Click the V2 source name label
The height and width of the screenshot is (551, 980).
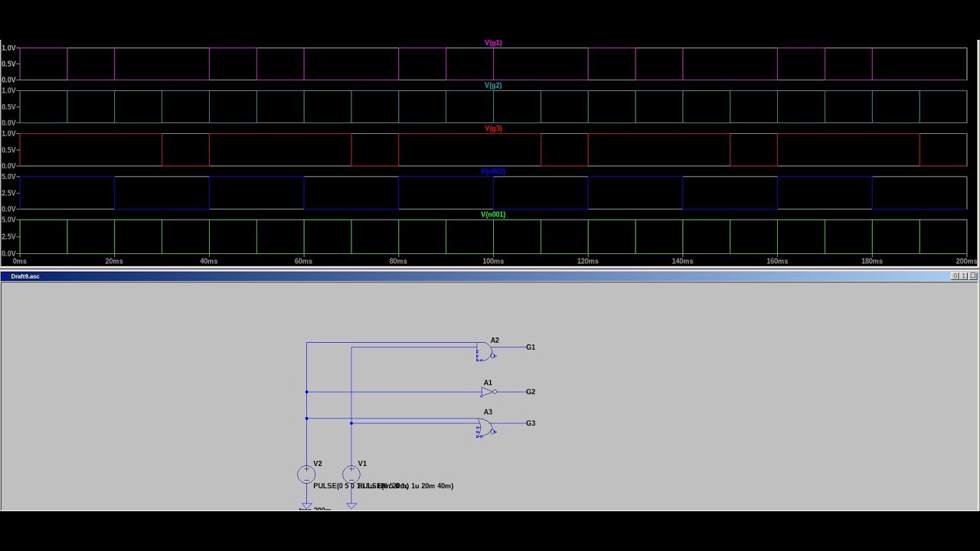[x=318, y=464]
